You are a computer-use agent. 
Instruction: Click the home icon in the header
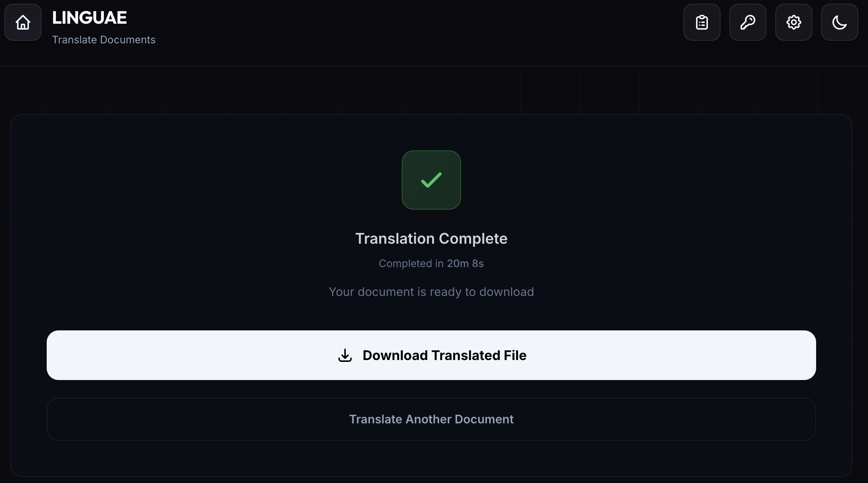23,22
